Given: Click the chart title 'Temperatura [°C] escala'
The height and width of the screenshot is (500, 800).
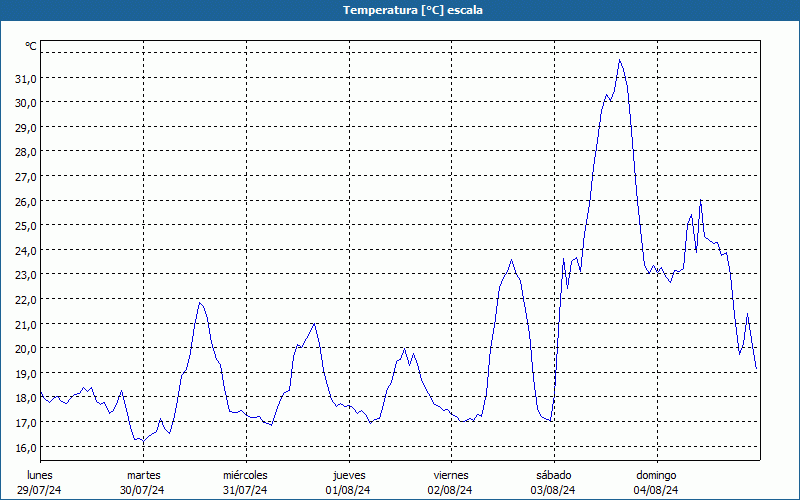Looking at the screenshot, I should pos(413,10).
